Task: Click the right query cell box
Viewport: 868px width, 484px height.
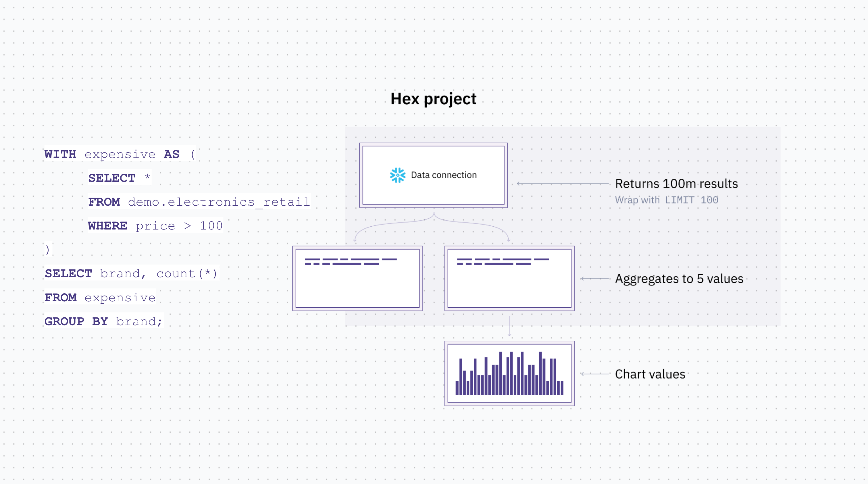Action: [x=509, y=279]
